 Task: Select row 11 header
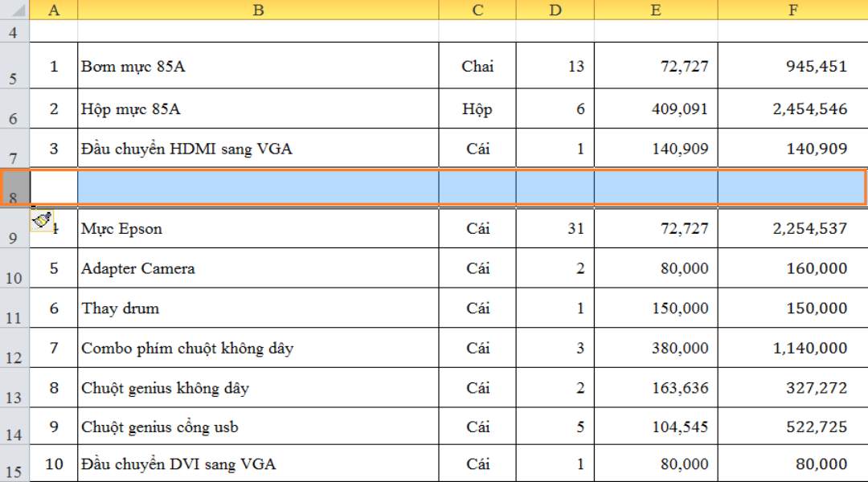[x=14, y=308]
